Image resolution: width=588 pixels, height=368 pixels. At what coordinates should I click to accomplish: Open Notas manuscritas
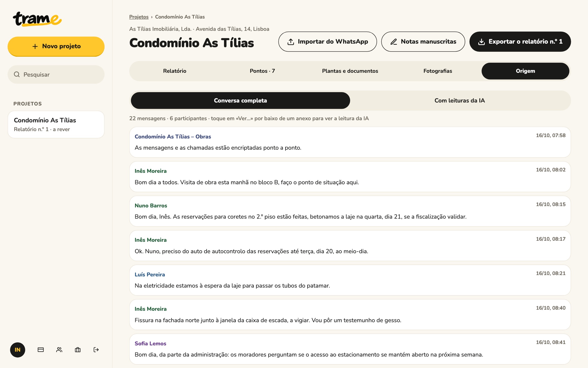tap(423, 42)
